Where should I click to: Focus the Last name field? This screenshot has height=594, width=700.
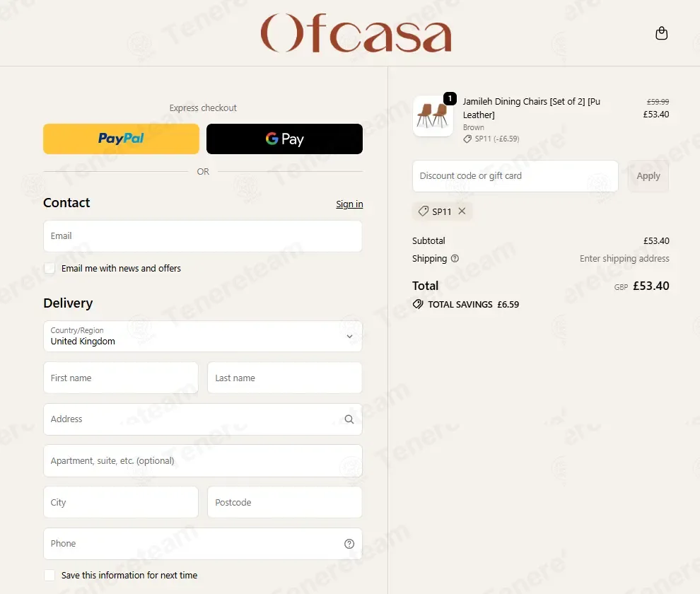tap(284, 378)
